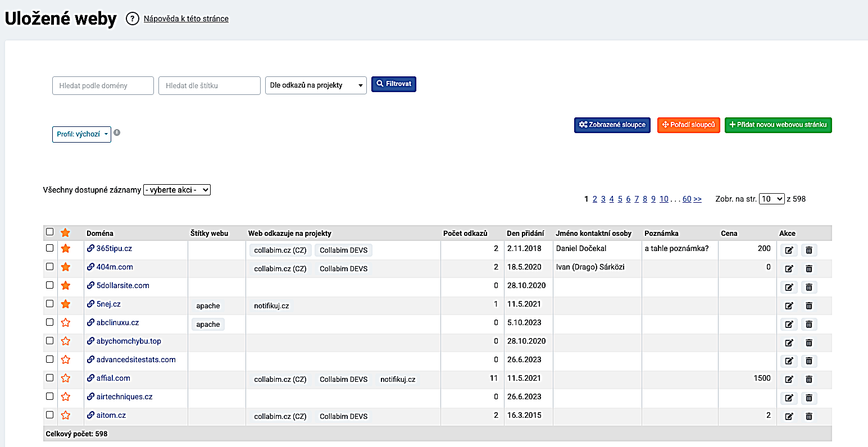
Task: Open the 'Dle odkazů na projekty' dropdown
Action: [x=316, y=85]
